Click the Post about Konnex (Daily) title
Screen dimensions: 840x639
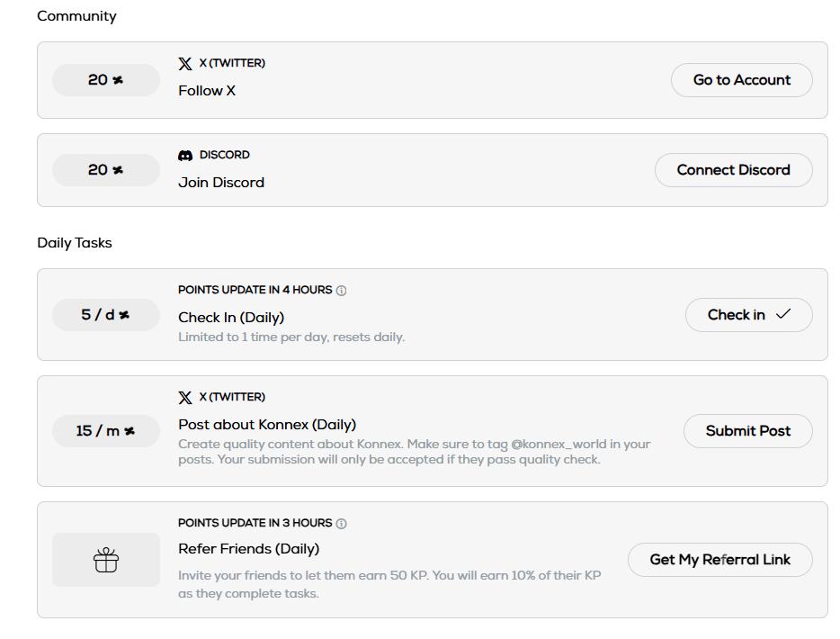click(x=267, y=424)
